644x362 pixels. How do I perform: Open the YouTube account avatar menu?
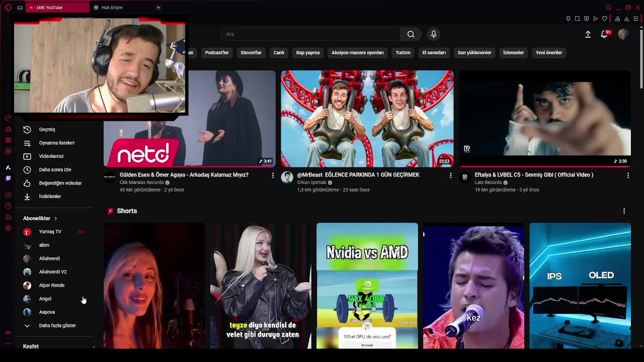623,34
